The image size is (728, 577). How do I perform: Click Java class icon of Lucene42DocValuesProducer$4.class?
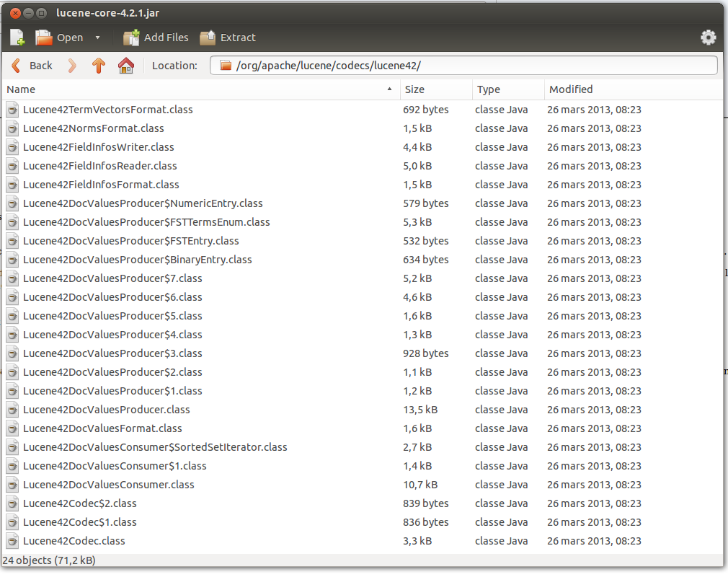[12, 335]
